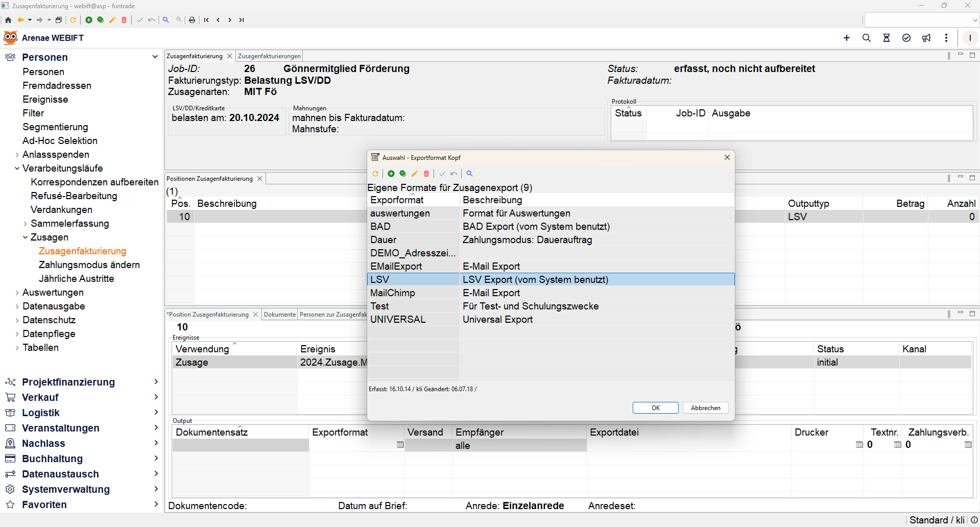Select the UNIVERSAL export format row

click(398, 320)
